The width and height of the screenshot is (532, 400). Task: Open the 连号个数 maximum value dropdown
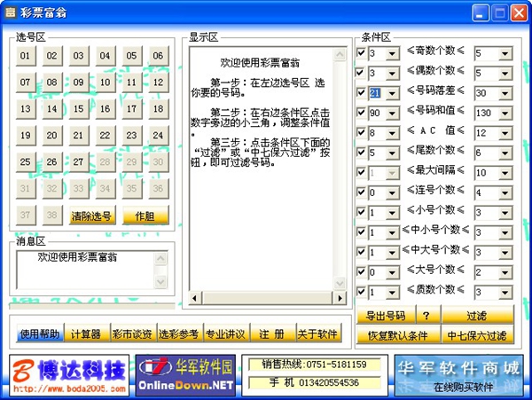tap(505, 192)
